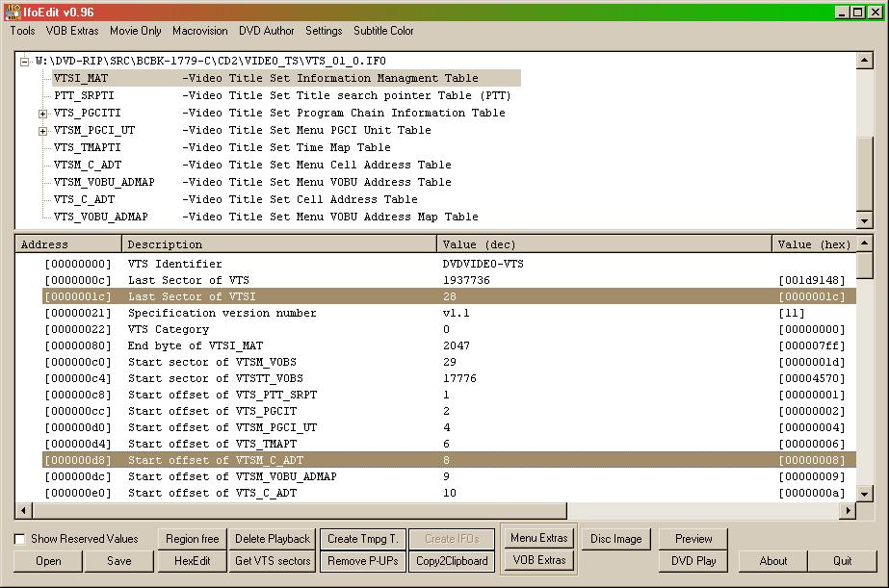Select the Start offset of VTSM_C_ADT row
The height and width of the screenshot is (588, 889).
pyautogui.click(x=449, y=460)
